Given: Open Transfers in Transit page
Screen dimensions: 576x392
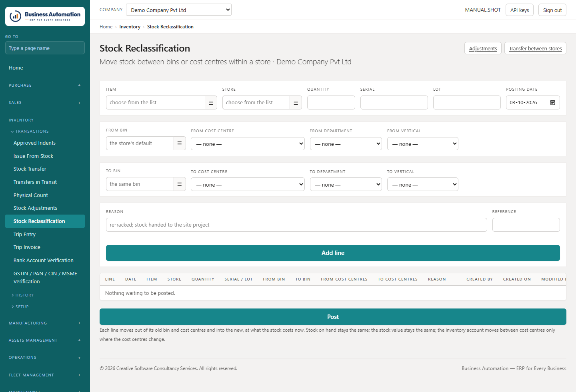Looking at the screenshot, I should coord(45,182).
